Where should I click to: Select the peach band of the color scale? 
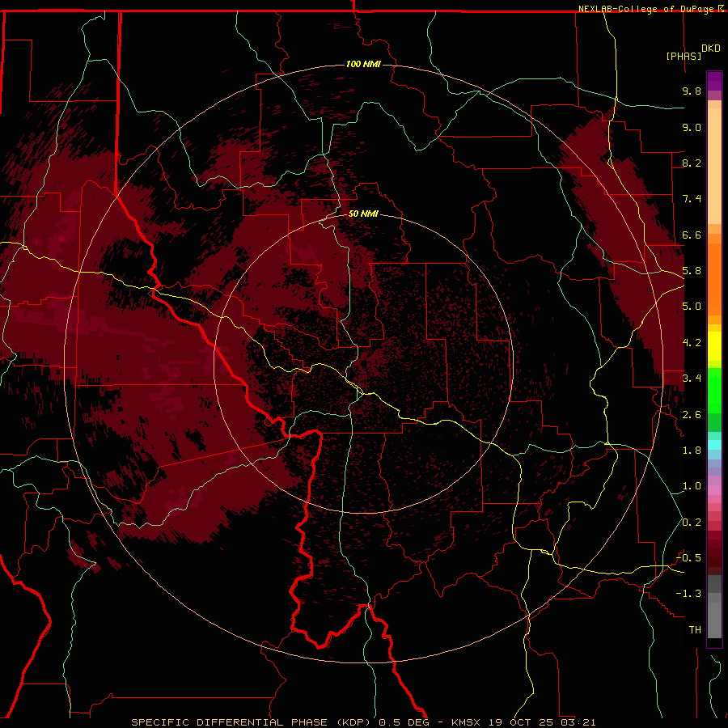click(x=714, y=163)
